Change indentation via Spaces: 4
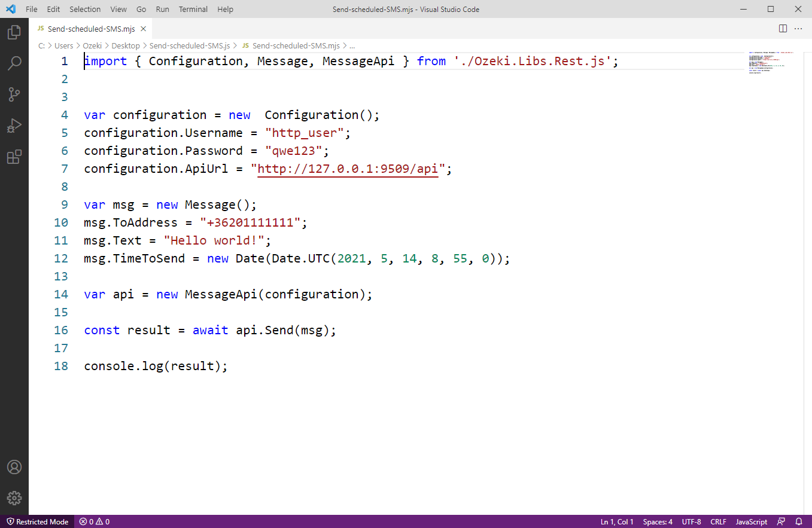The height and width of the screenshot is (528, 812). pyautogui.click(x=658, y=521)
